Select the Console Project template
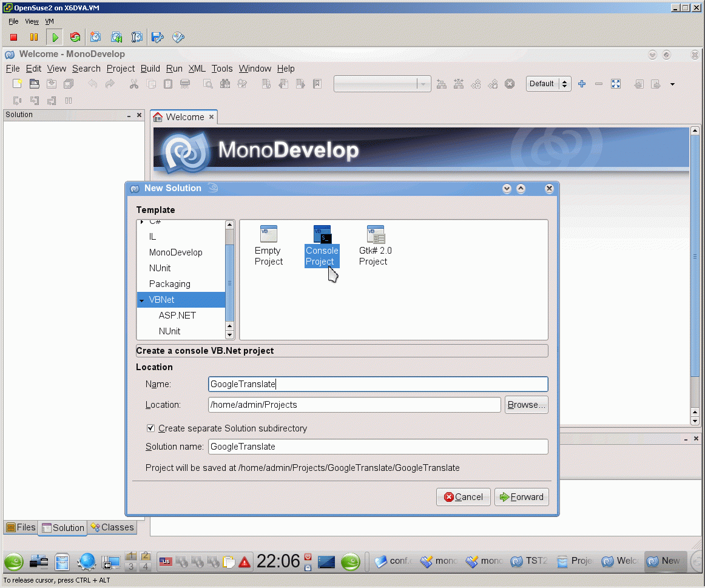Viewport: 705px width, 588px height. click(x=322, y=246)
